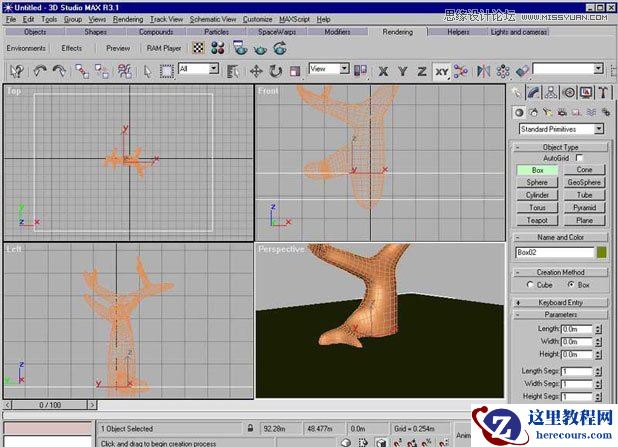Image resolution: width=618 pixels, height=447 pixels.
Task: Click the Quick Render teapot icon
Action: [260, 49]
